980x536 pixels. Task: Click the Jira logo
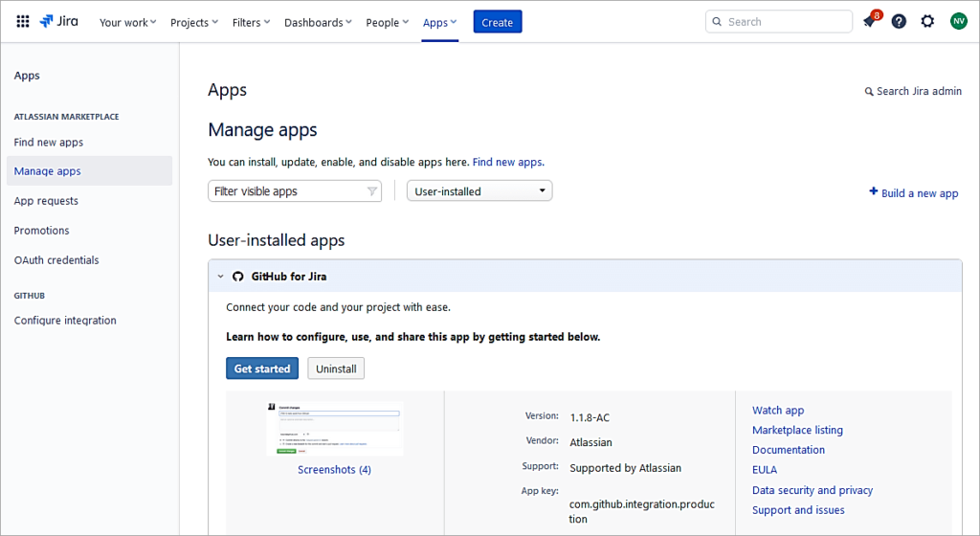point(58,21)
